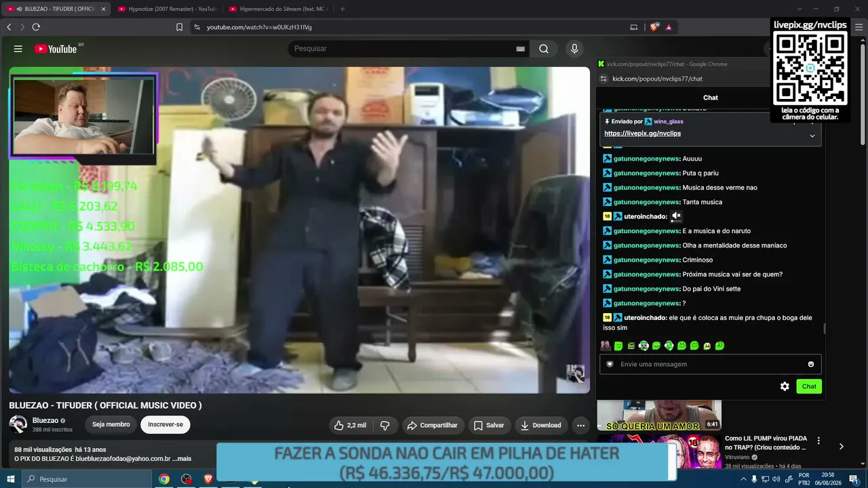Switch to the Hipermercado do Sêmem tab
868x488 pixels.
[278, 9]
